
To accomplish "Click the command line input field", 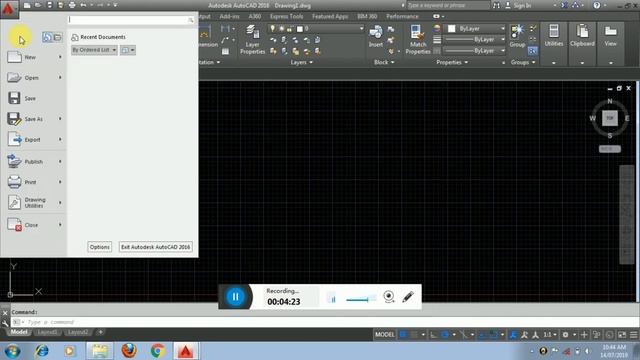I will coord(325,322).
